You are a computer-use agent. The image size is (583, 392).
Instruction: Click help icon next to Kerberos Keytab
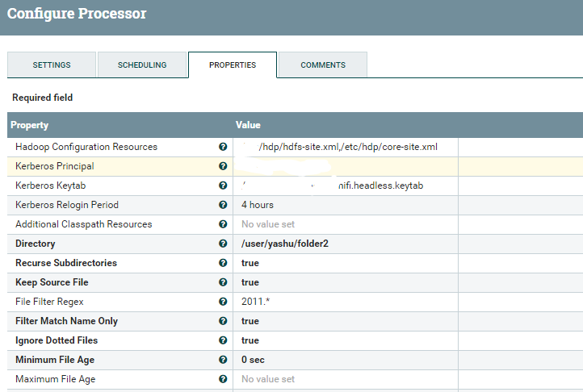coord(223,186)
